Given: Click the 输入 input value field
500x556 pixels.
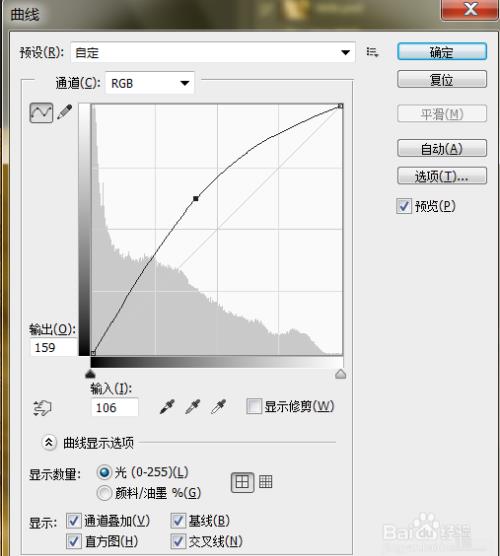Looking at the screenshot, I should tap(115, 407).
